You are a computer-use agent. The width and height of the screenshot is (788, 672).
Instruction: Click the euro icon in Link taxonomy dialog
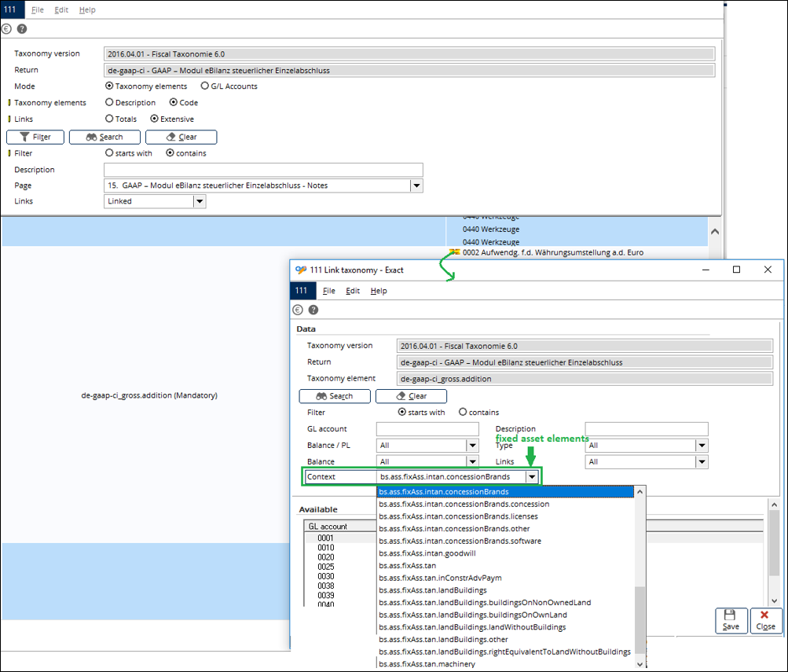(x=299, y=310)
